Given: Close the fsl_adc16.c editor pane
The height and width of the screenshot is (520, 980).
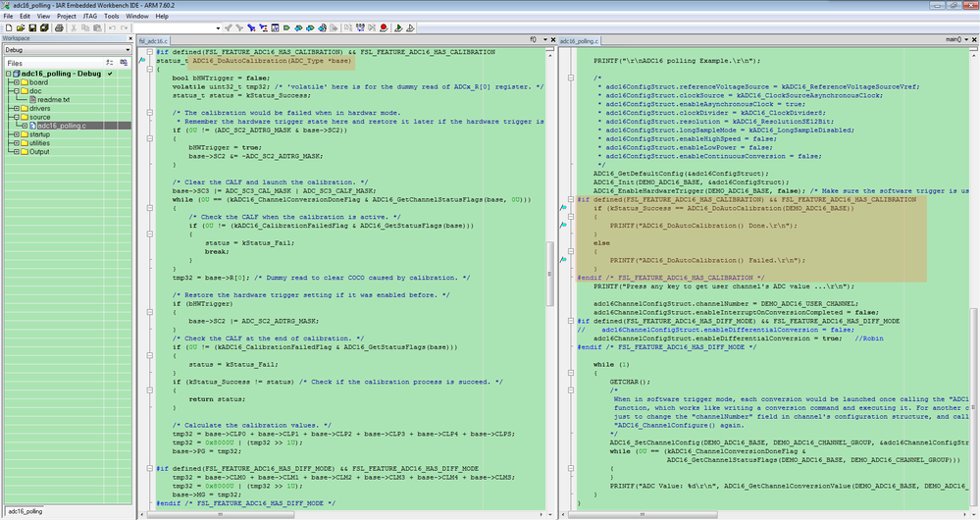Looking at the screenshot, I should (x=552, y=39).
